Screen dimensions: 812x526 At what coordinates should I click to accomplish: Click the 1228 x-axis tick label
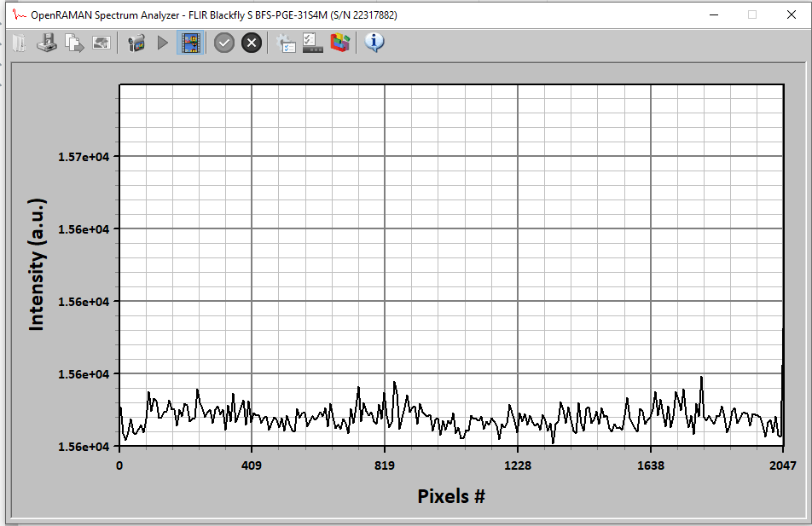(518, 465)
